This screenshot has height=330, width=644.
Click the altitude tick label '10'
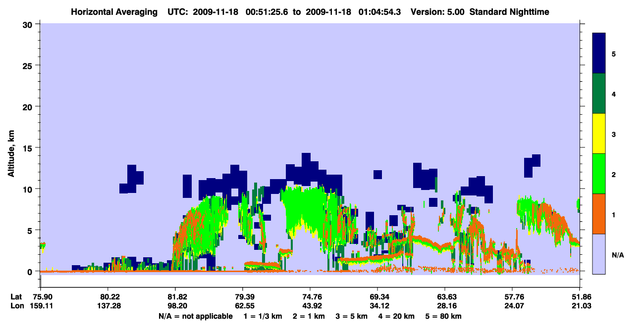29,189
